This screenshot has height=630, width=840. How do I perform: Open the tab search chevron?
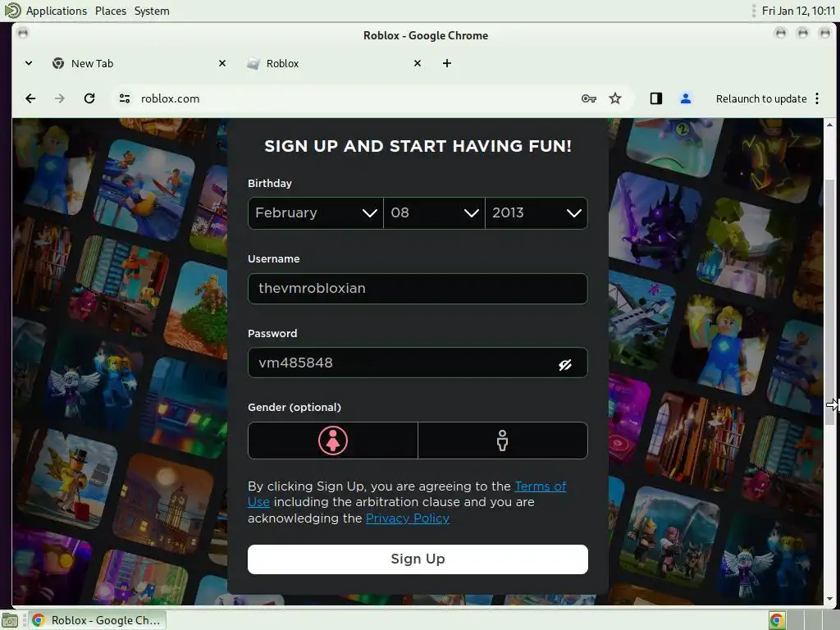tap(29, 63)
